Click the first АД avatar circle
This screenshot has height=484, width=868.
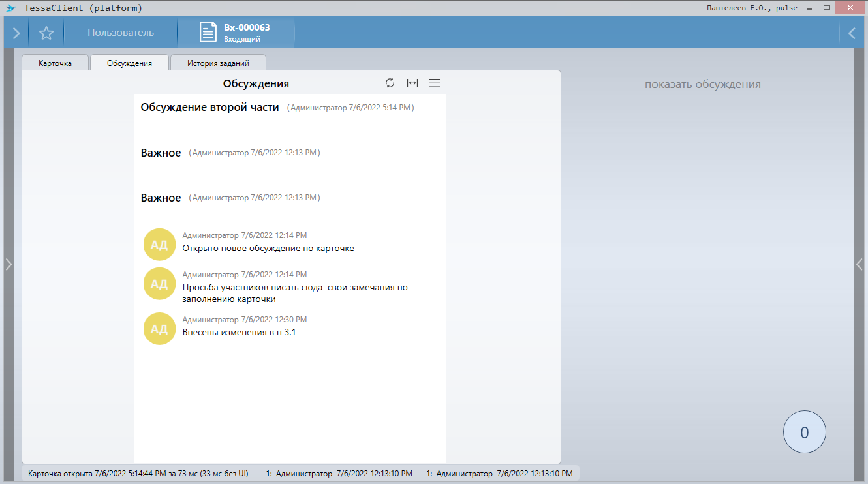coord(159,245)
